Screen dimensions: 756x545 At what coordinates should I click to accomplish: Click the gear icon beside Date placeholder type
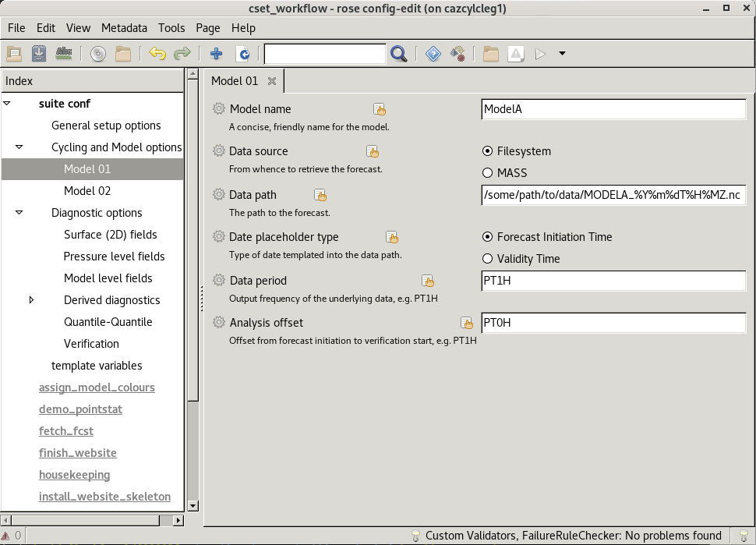coord(219,236)
